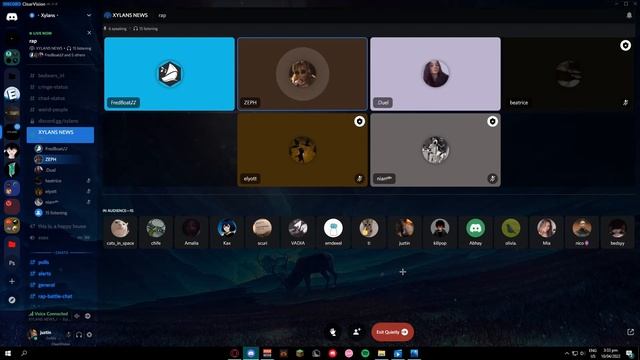The height and width of the screenshot is (360, 640).
Task: Open the Windows Start menu
Action: coord(8,353)
